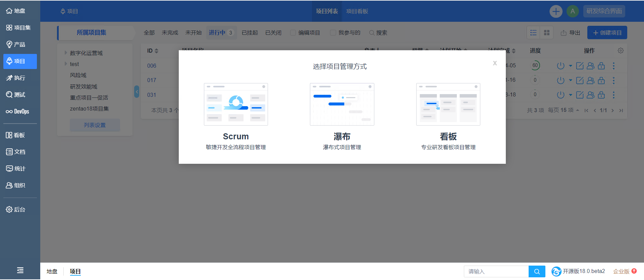Collapse the left sidebar menu

coord(20,270)
